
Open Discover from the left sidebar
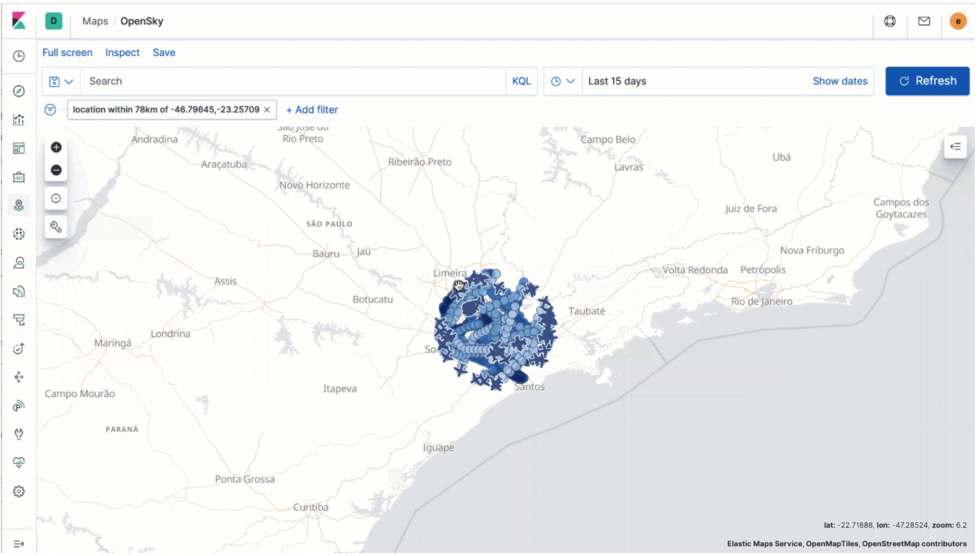(19, 91)
